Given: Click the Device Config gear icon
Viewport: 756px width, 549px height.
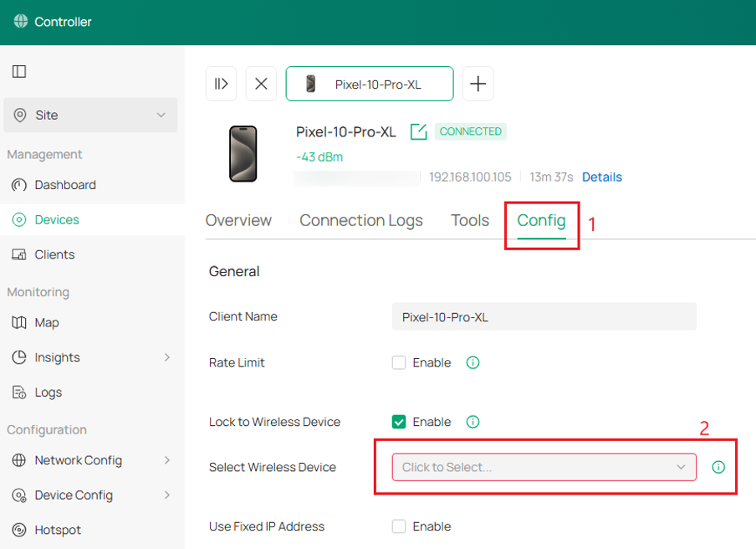Looking at the screenshot, I should (x=18, y=495).
